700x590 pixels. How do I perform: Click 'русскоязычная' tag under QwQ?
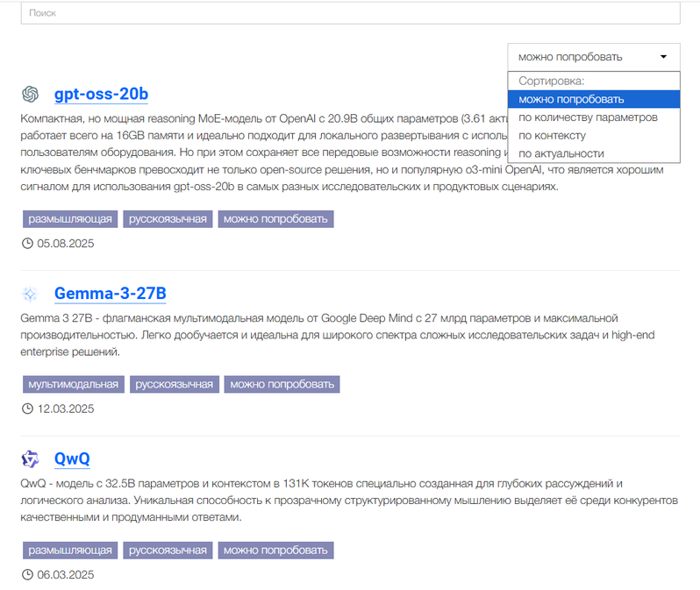(x=168, y=550)
